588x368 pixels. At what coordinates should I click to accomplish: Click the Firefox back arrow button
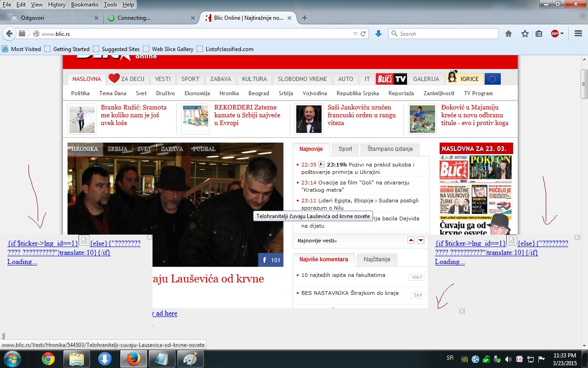10,34
